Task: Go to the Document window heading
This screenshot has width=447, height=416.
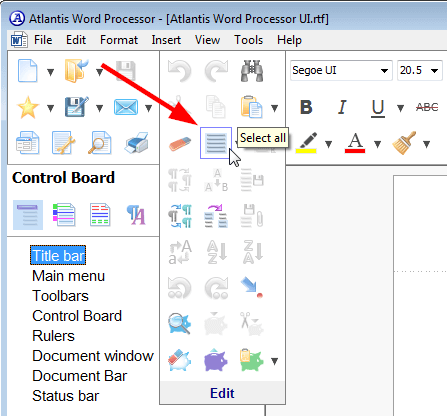Action: (93, 356)
